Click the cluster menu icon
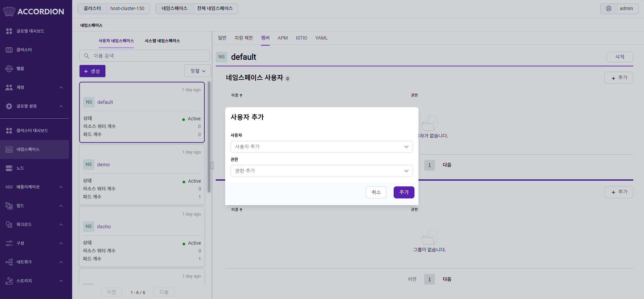 pos(9,50)
